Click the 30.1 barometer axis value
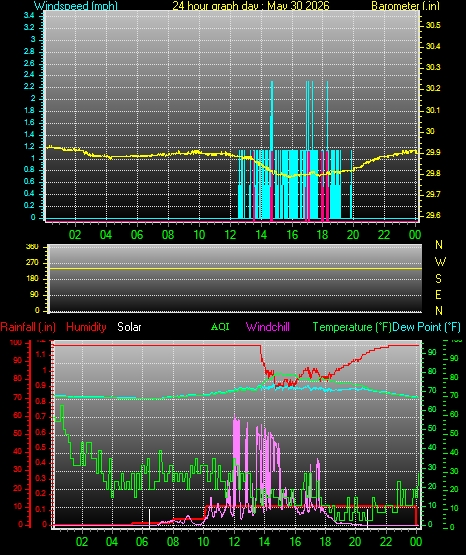The image size is (466, 555). 433,110
